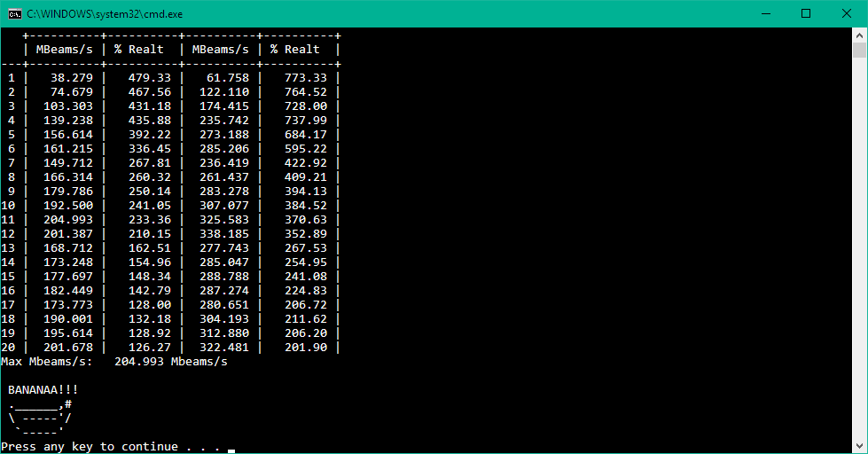Click the value 173.773
The height and width of the screenshot is (454, 868).
(68, 305)
